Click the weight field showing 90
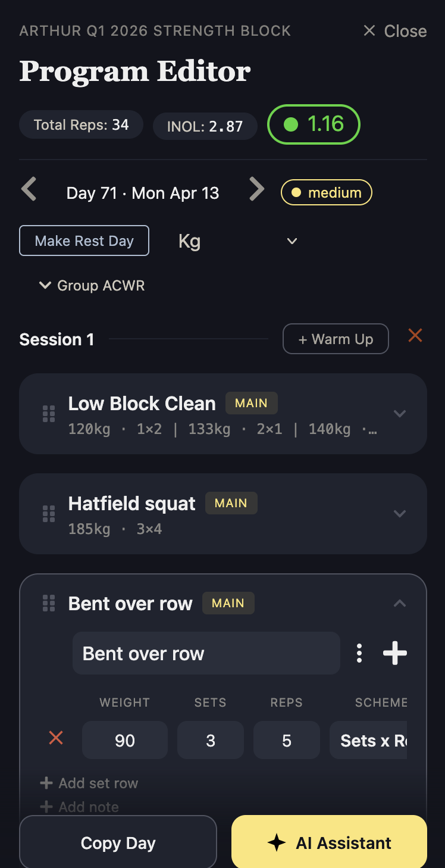 (x=124, y=740)
